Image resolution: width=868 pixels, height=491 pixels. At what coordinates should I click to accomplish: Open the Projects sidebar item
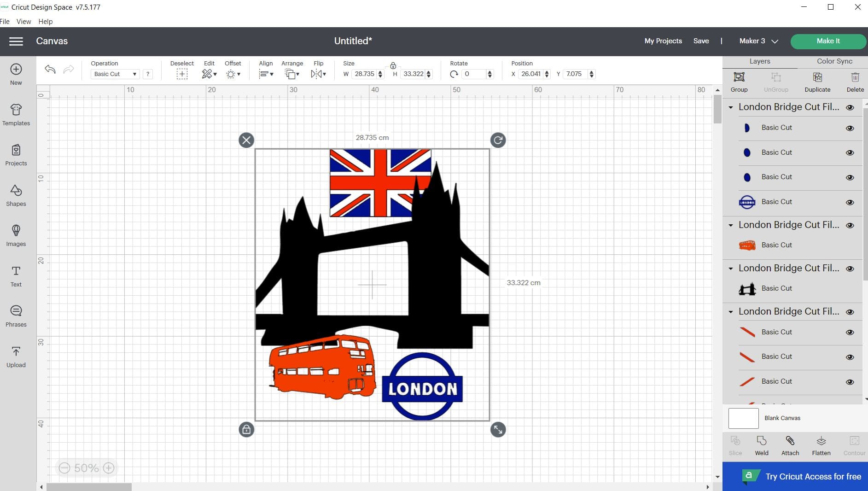pos(16,155)
